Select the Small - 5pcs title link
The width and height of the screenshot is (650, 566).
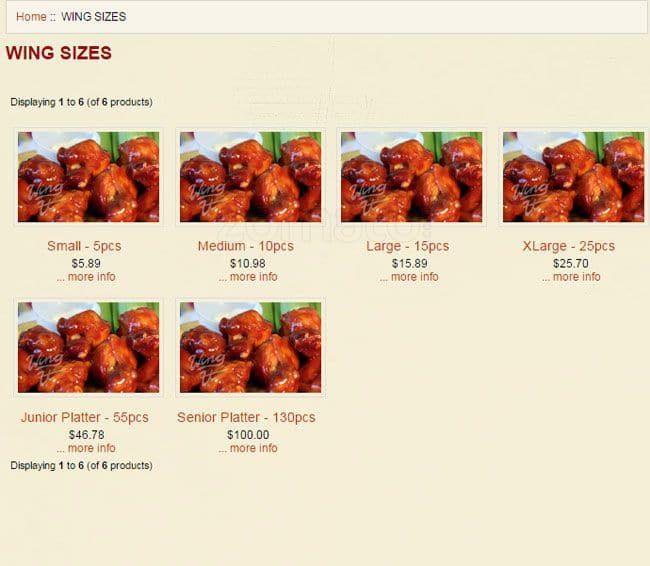84,246
